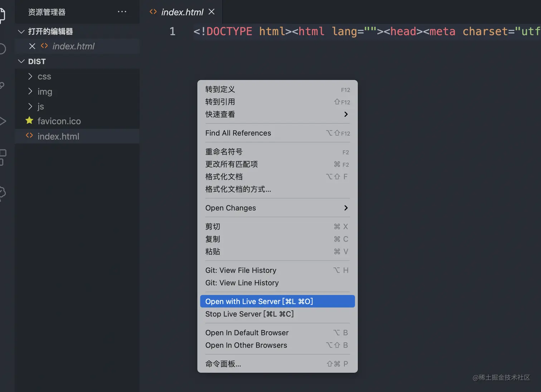Screen dimensions: 541x392
Task: Click the index.html entry under open editors
Action: (77, 46)
